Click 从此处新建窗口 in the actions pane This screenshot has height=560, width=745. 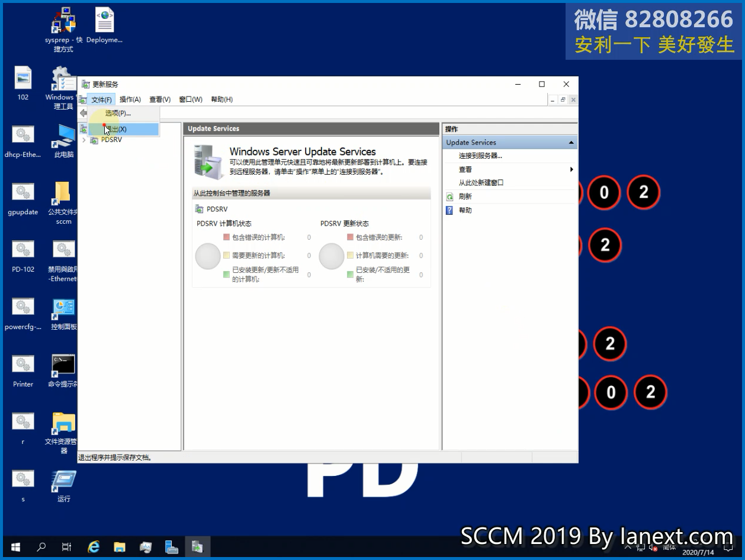481,183
